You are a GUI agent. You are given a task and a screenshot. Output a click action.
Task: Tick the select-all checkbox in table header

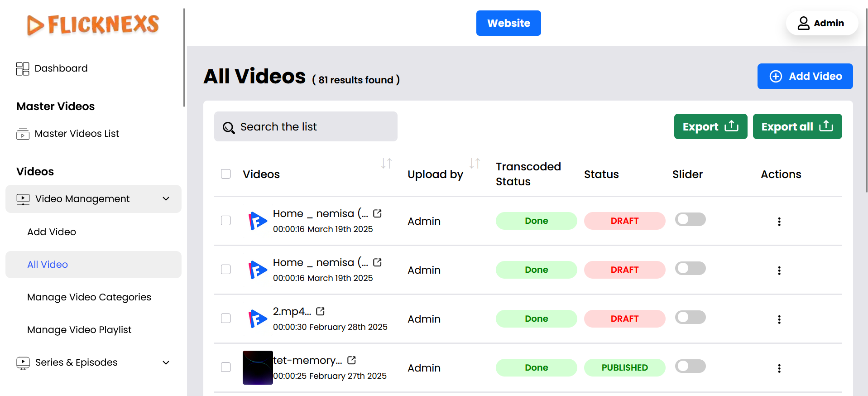point(226,174)
